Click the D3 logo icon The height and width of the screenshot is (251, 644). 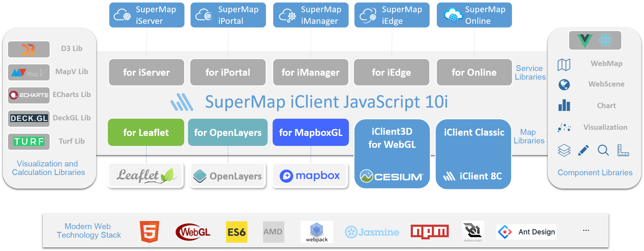pyautogui.click(x=29, y=49)
